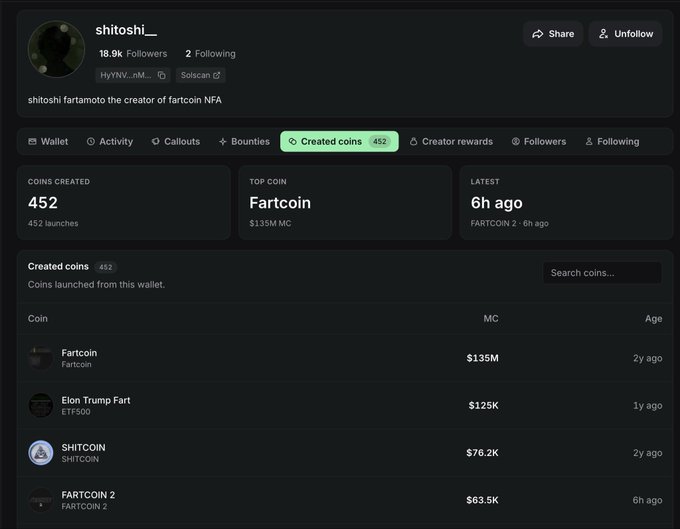Open the Bounties tab

[x=244, y=141]
